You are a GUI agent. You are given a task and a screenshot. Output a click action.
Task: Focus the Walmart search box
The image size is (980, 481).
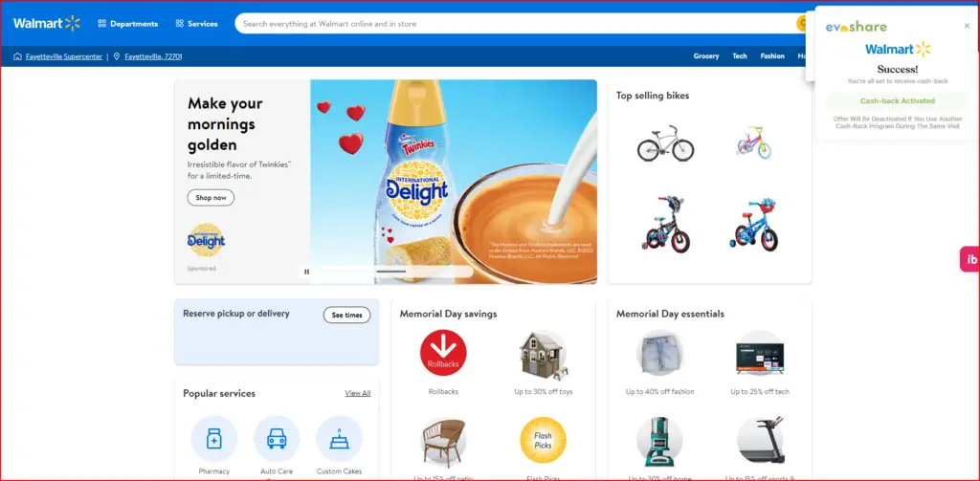[x=516, y=24]
